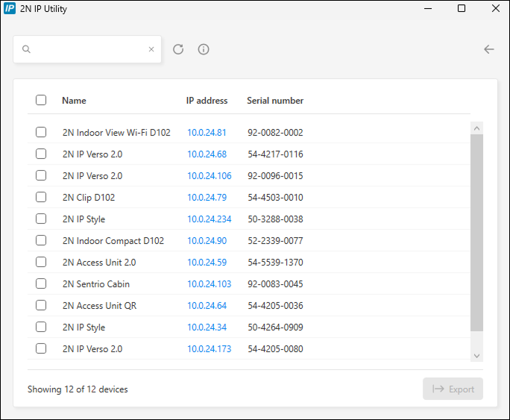Click the scrollbar up arrow
510x420 pixels.
pyautogui.click(x=477, y=128)
